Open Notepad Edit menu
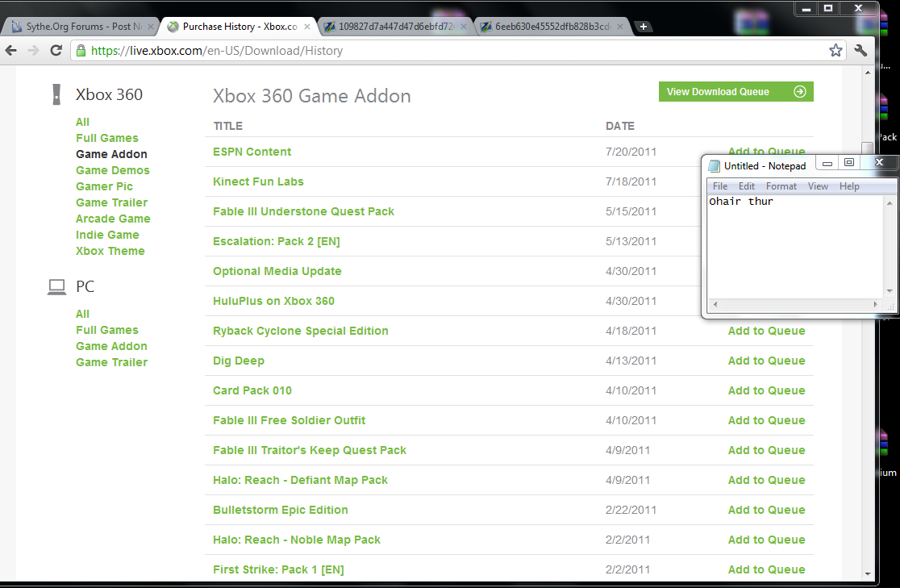The width and height of the screenshot is (900, 588). pos(746,186)
